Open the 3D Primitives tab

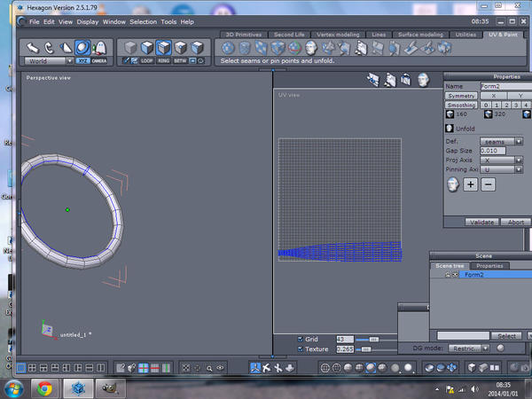244,35
